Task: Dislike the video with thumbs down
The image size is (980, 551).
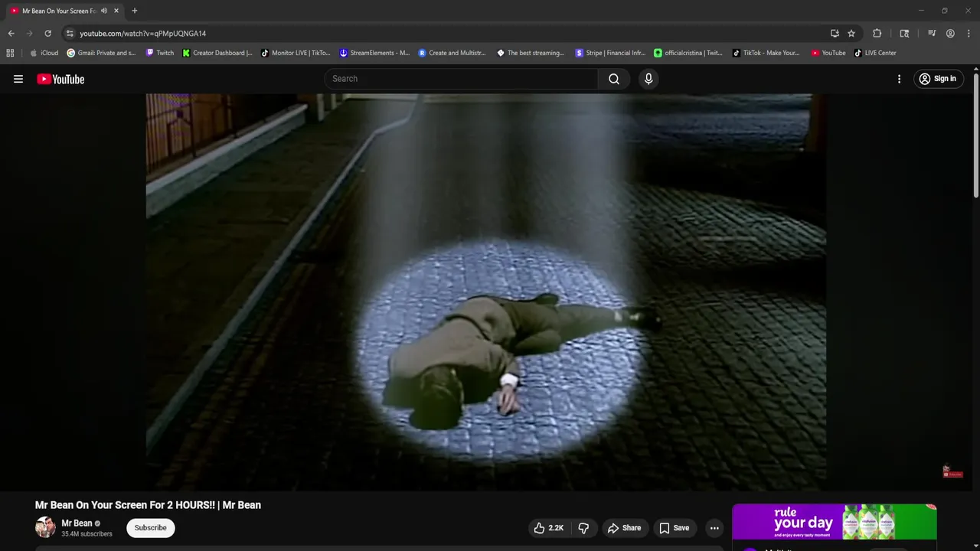Action: click(584, 528)
